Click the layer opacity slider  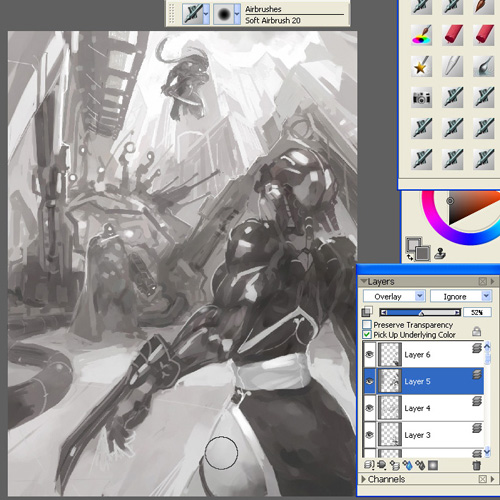point(420,312)
